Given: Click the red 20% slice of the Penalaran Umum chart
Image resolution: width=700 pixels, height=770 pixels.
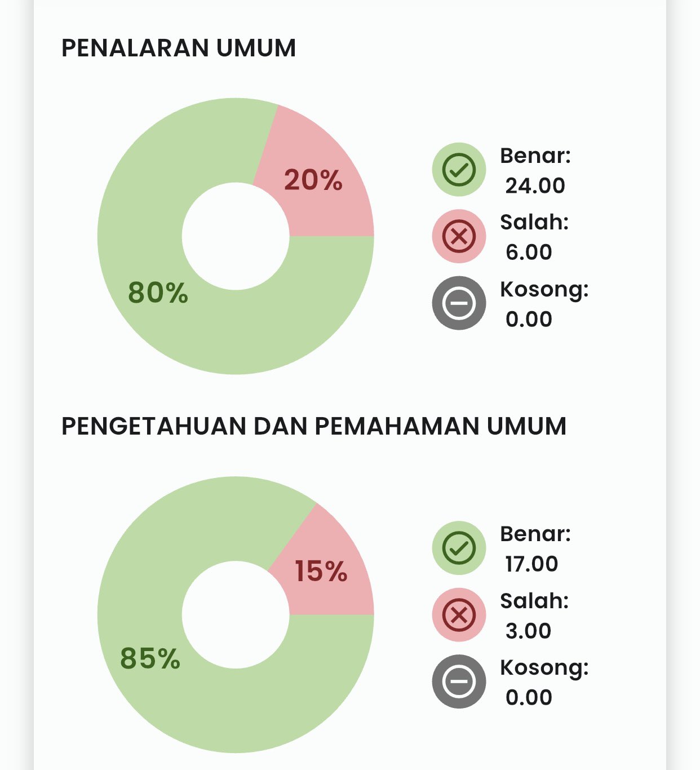Looking at the screenshot, I should pyautogui.click(x=313, y=180).
